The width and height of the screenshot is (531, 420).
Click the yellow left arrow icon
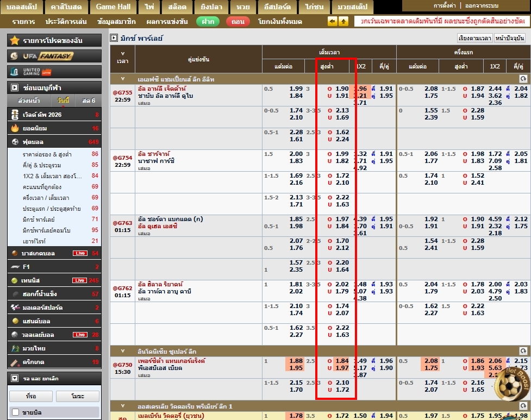click(333, 22)
